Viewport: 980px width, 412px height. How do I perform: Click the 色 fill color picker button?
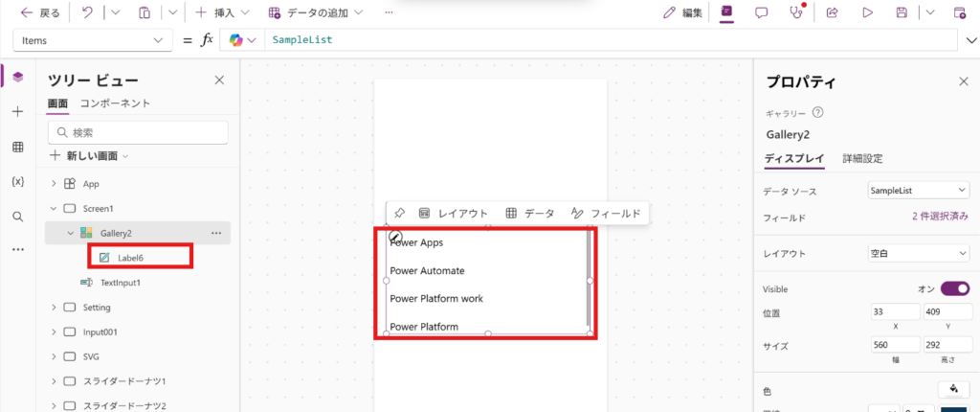[x=953, y=389]
